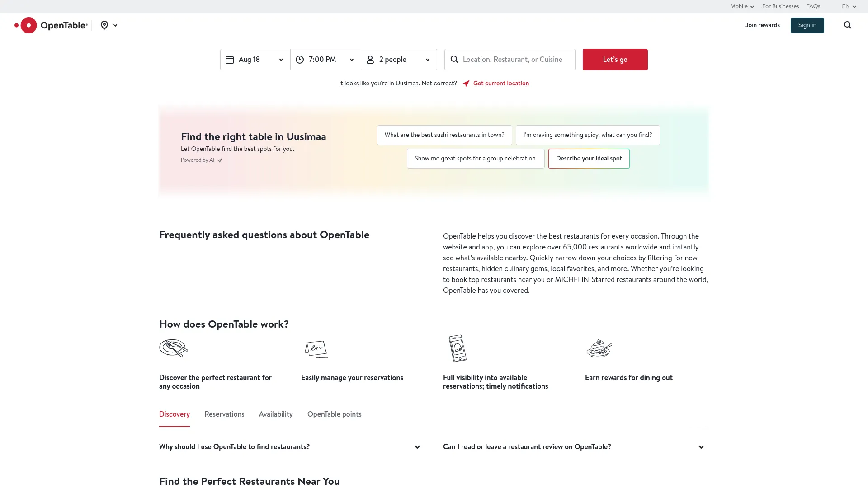Open the 2 people party size dropdown
The image size is (868, 488).
point(399,60)
